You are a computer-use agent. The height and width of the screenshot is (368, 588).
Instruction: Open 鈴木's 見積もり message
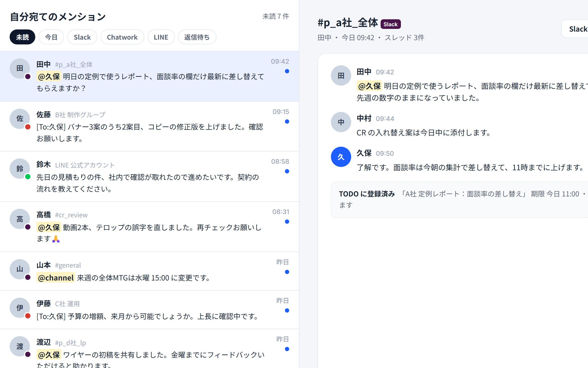pos(149,177)
